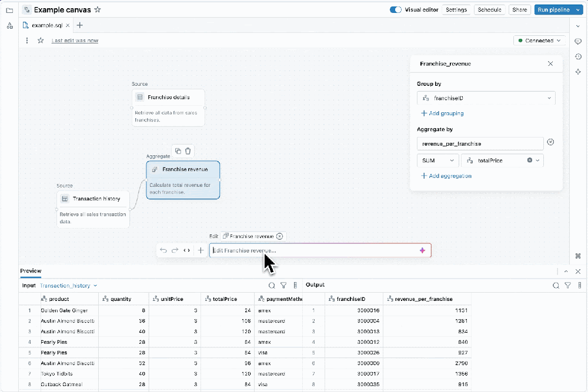
Task: Click the totalPrice column header
Action: coord(228,299)
